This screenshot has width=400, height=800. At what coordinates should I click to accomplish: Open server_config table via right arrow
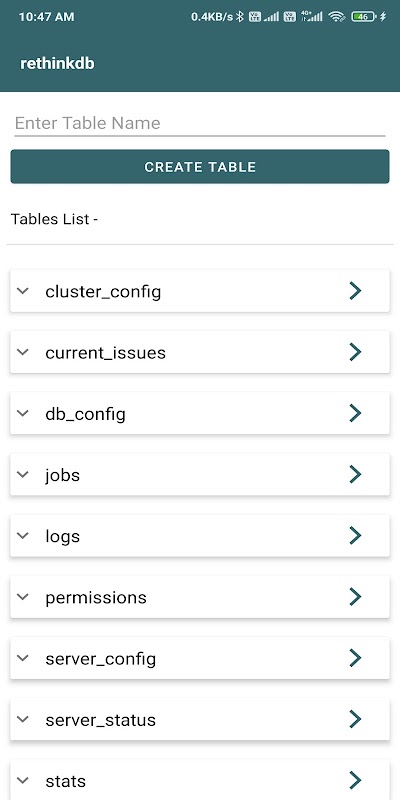coord(356,658)
